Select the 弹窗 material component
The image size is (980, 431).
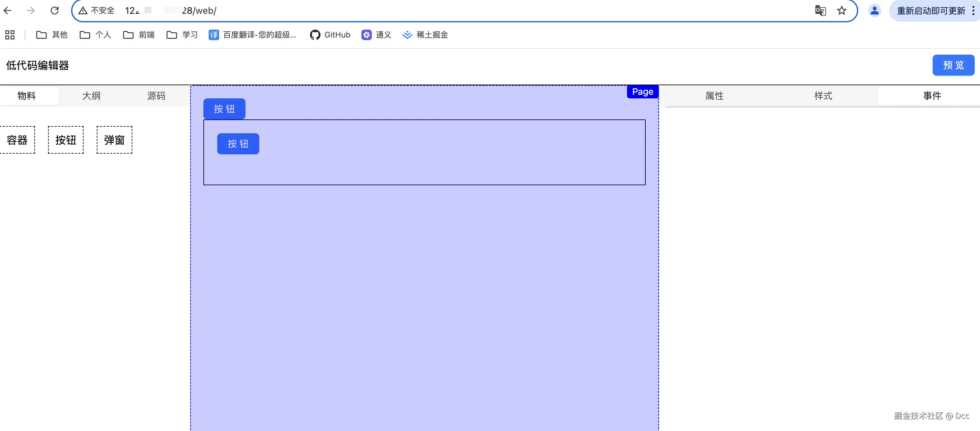coord(114,140)
